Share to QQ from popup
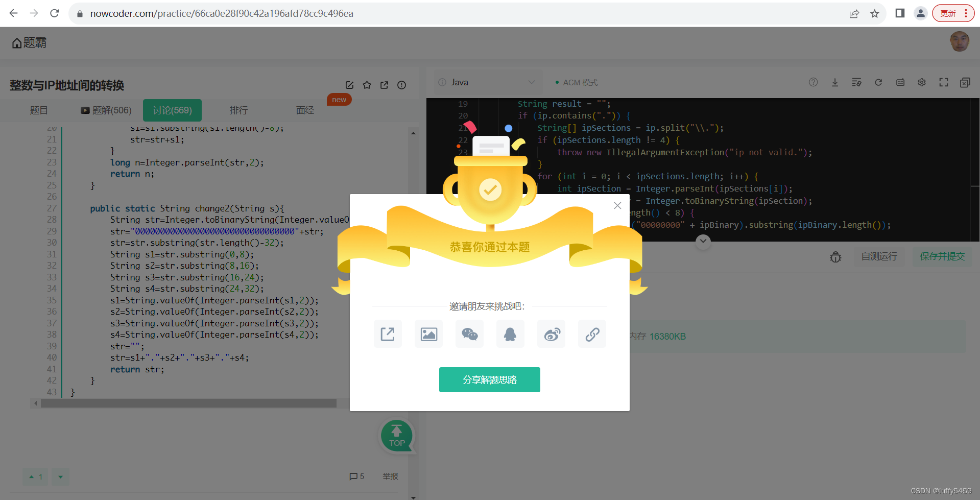The height and width of the screenshot is (500, 980). click(x=510, y=334)
